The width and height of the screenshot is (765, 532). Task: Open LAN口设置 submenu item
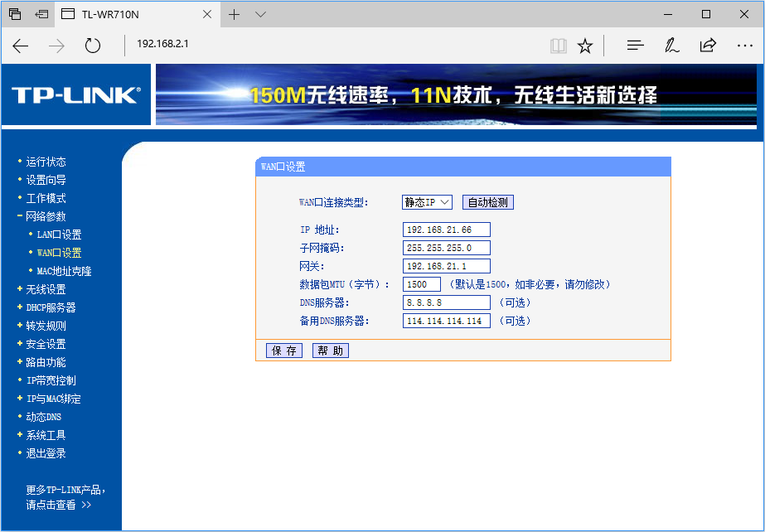point(59,235)
